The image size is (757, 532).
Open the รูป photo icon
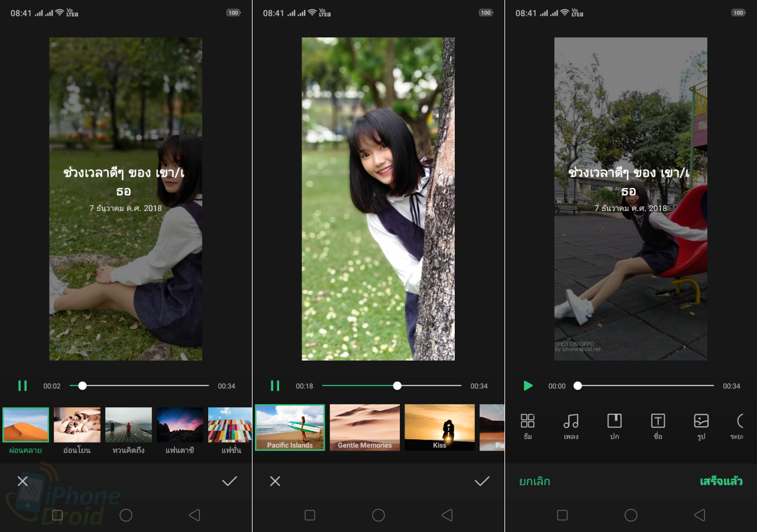[x=701, y=421]
